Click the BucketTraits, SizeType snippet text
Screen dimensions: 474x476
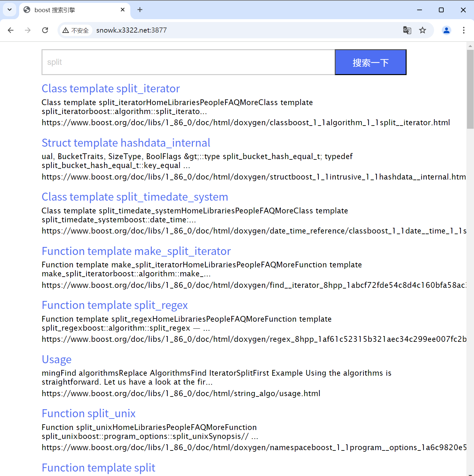point(197,161)
